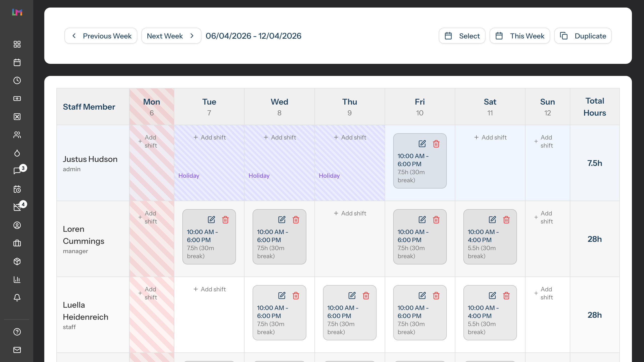Image resolution: width=644 pixels, height=362 pixels.
Task: Open the calendar icon in sidebar
Action: (17, 63)
